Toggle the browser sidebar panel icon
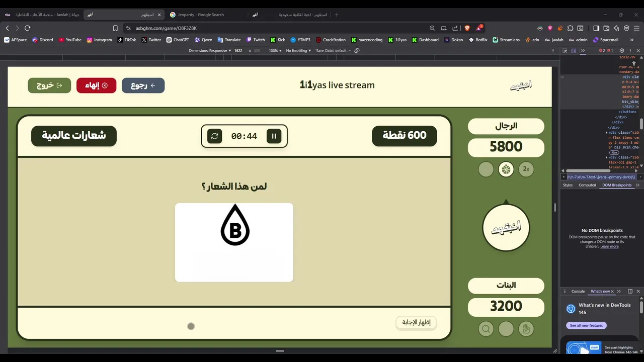 click(596, 28)
